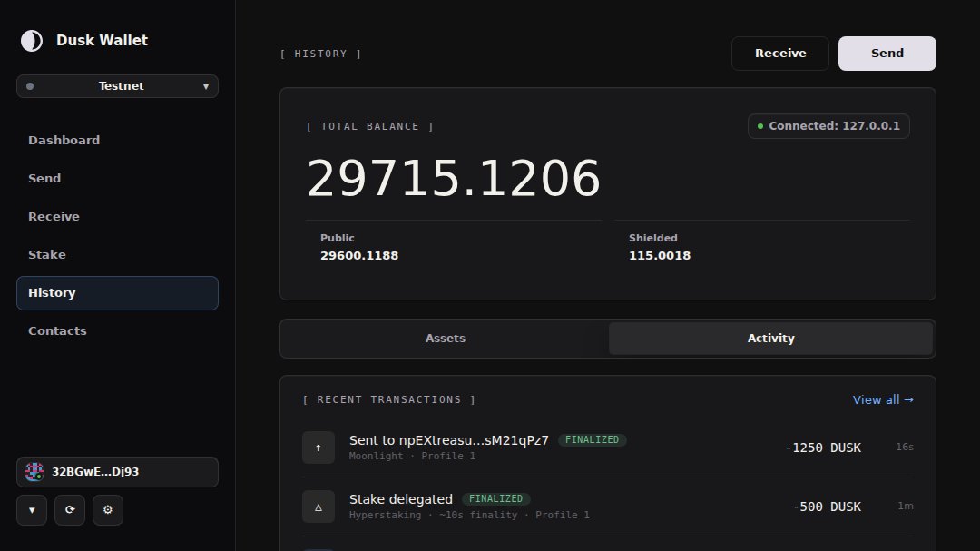
Task: Navigate to Stake in sidebar
Action: (x=117, y=254)
